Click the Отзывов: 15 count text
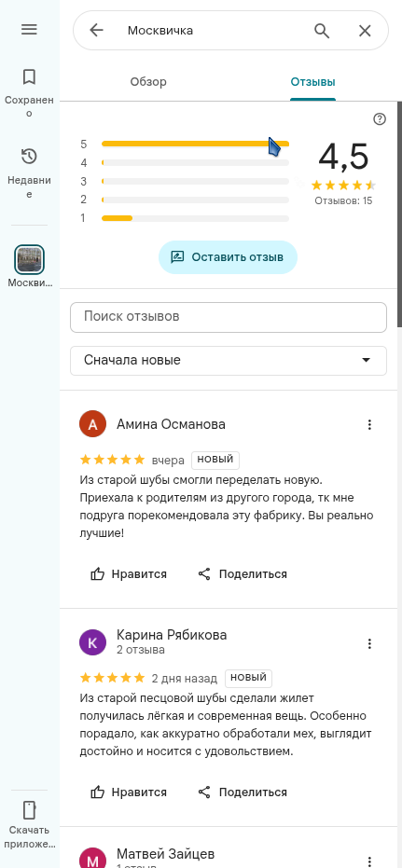This screenshot has width=402, height=868. point(343,200)
